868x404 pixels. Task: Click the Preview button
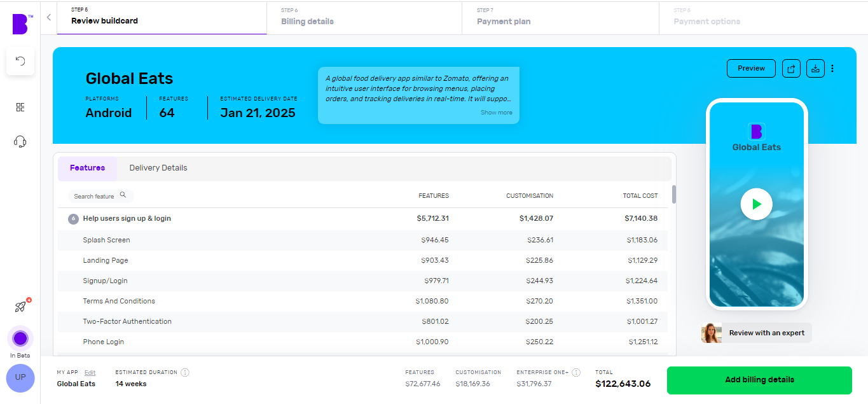[751, 69]
